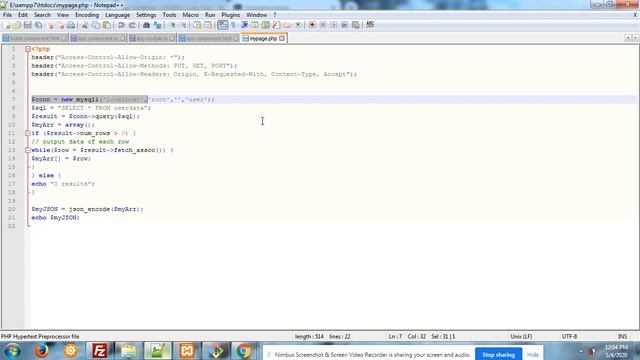Screen dimensions: 640x360
Task: Click the New file toolbar icon
Action: click(7, 25)
